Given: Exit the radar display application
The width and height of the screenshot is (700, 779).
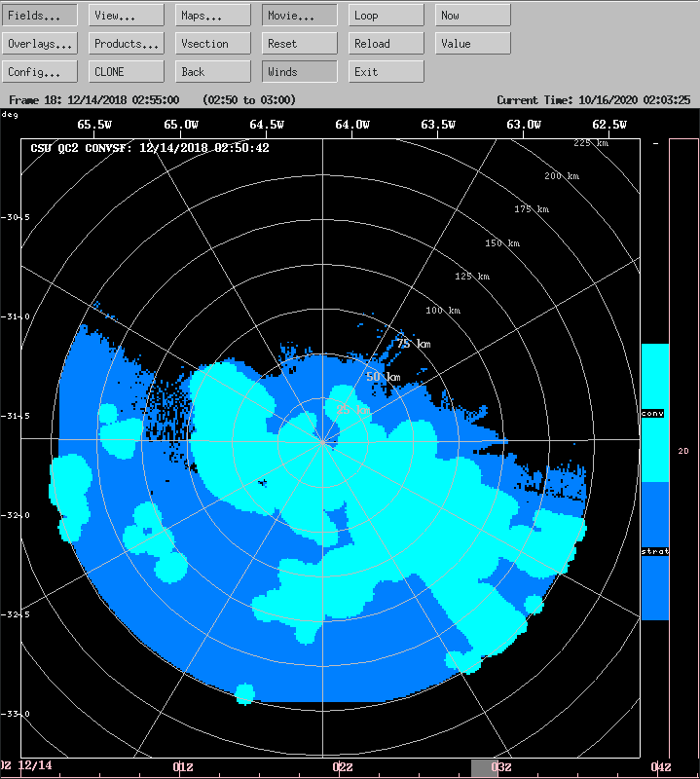Looking at the screenshot, I should (x=387, y=72).
